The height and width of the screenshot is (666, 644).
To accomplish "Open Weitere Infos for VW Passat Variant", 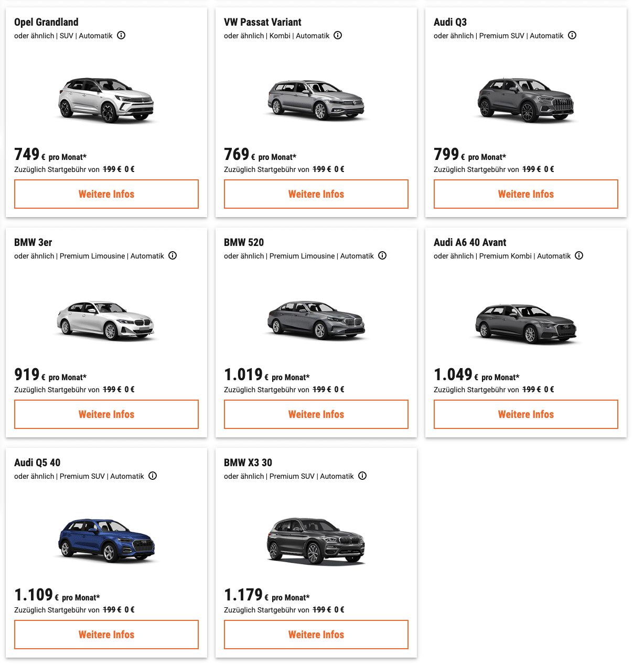I will 316,194.
